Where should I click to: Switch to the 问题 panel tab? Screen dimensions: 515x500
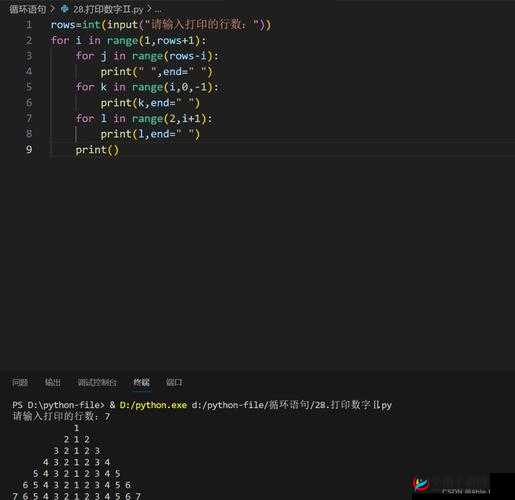coord(20,382)
